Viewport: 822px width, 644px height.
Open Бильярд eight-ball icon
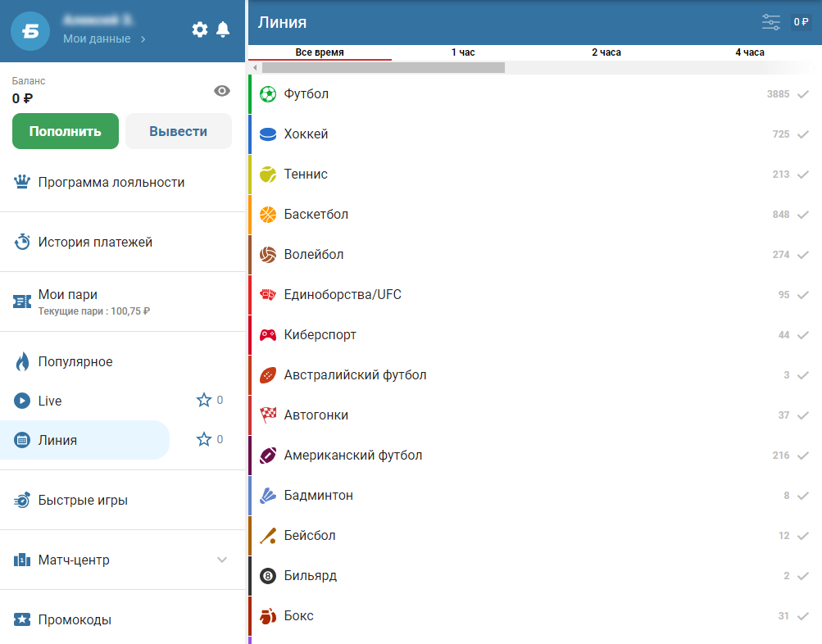click(x=268, y=576)
